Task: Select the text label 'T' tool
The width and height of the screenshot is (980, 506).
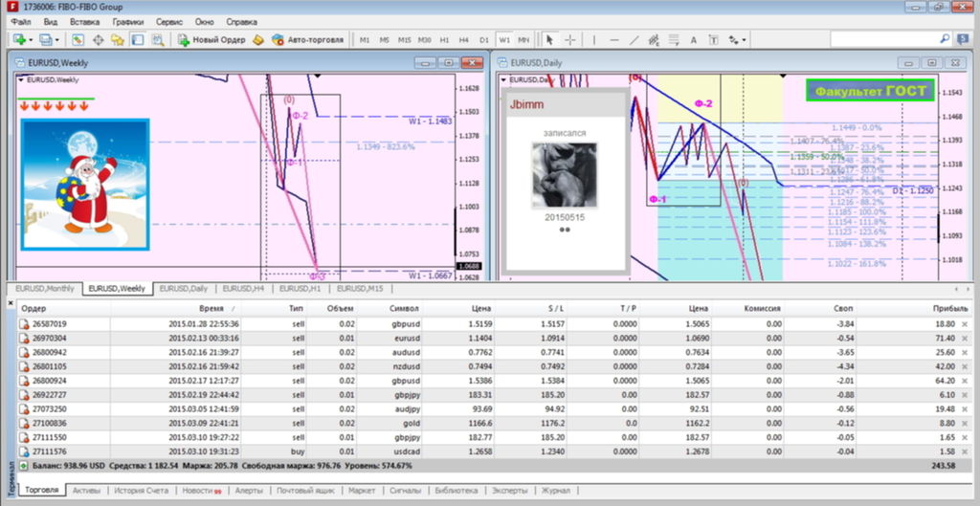Action: point(713,40)
